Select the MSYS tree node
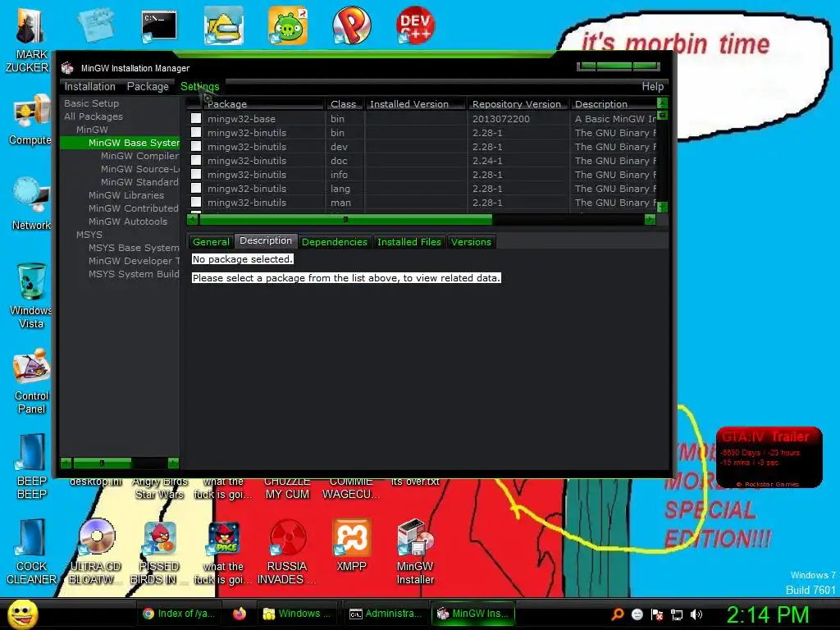 tap(89, 235)
